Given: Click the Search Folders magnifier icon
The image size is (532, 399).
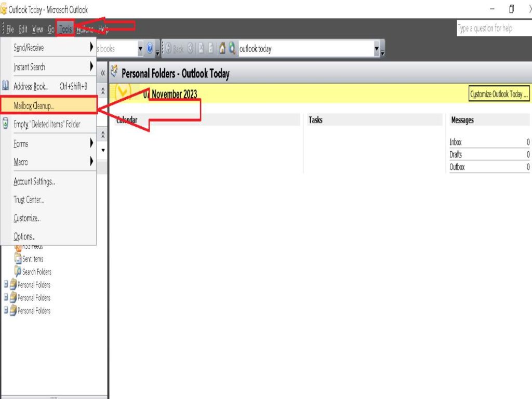Looking at the screenshot, I should 18,271.
